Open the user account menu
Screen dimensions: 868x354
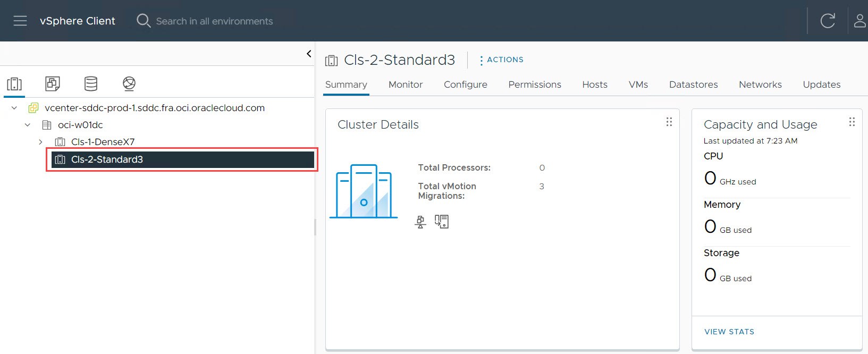click(x=860, y=21)
